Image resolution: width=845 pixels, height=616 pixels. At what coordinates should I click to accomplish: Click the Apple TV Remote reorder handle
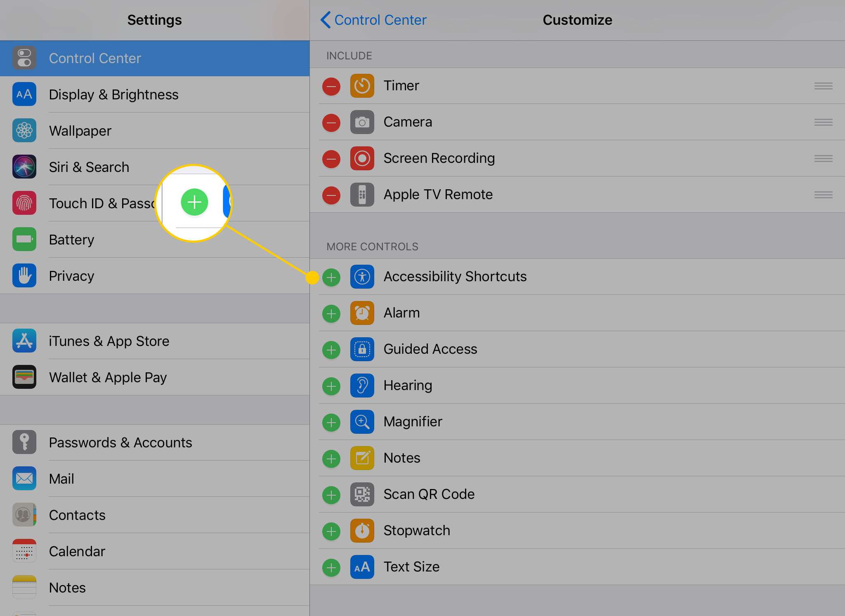click(823, 195)
